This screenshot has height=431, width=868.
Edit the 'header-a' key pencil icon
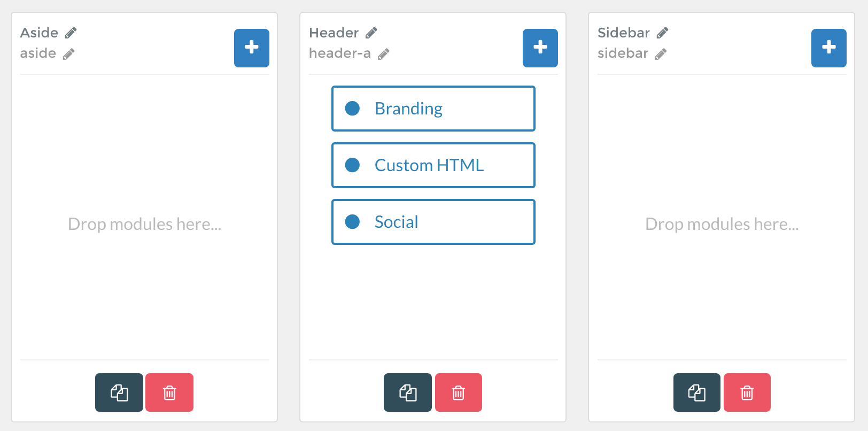pyautogui.click(x=383, y=54)
